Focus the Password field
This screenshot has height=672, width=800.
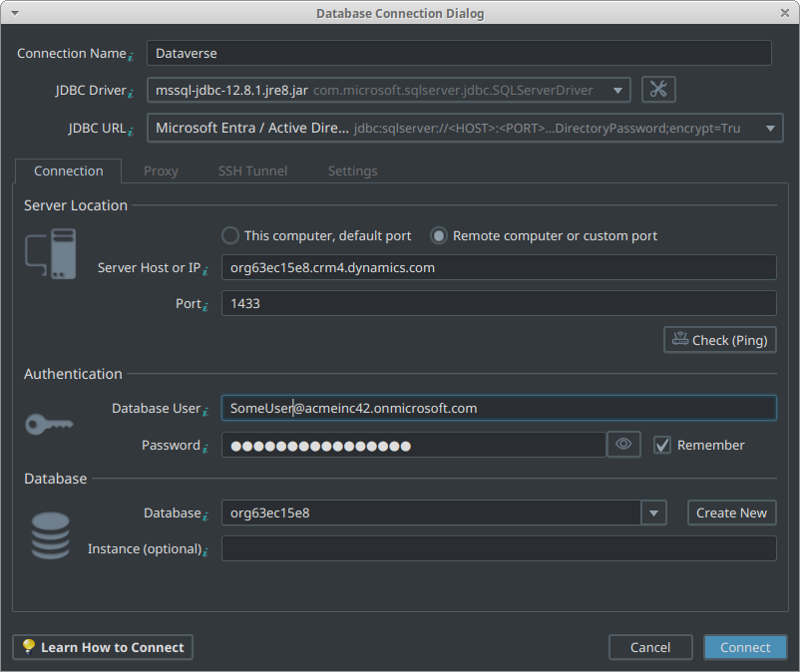pyautogui.click(x=414, y=445)
